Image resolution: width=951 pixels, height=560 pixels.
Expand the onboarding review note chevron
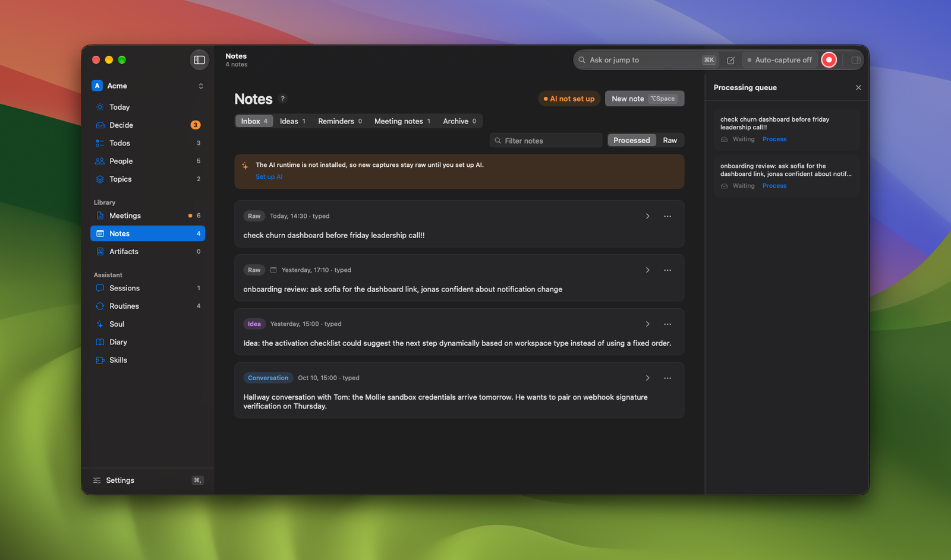click(x=647, y=270)
